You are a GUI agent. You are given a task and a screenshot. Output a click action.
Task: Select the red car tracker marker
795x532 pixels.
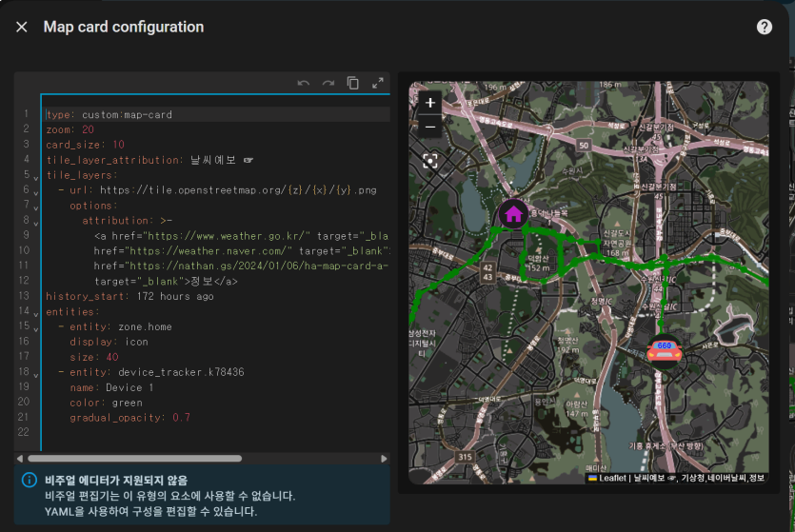coord(664,351)
